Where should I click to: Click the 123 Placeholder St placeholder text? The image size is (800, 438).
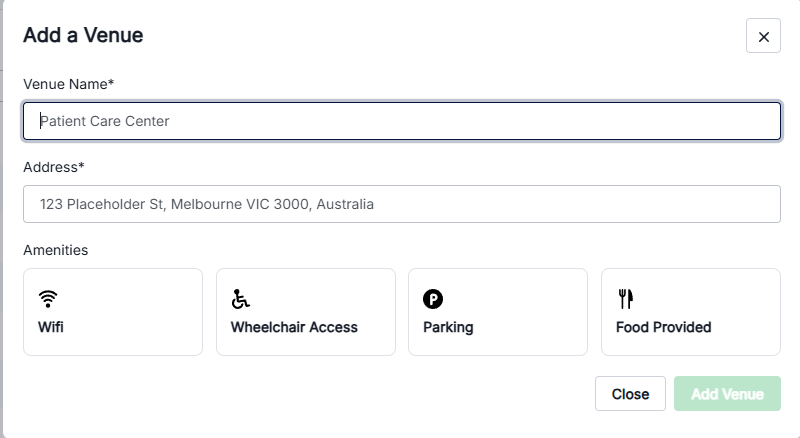click(207, 204)
